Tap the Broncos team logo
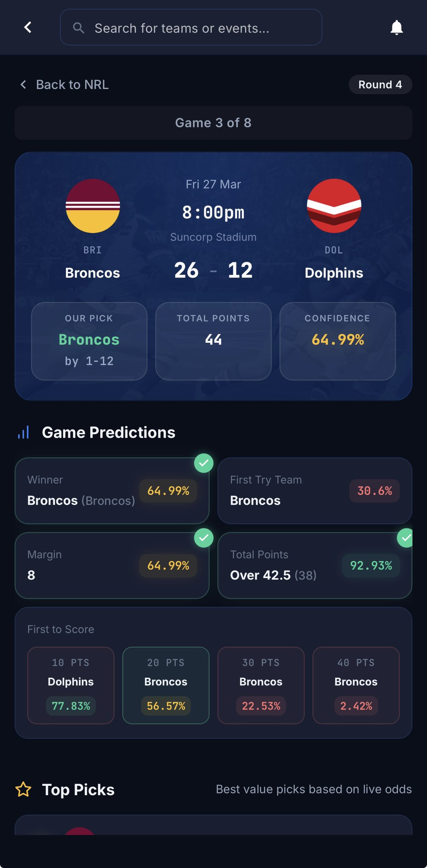Image resolution: width=427 pixels, height=868 pixels. click(x=93, y=206)
